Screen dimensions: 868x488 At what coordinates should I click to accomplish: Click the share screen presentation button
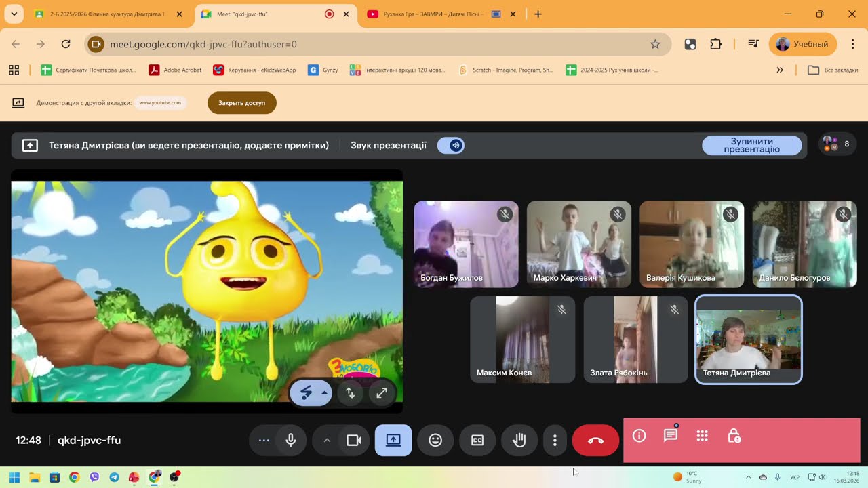point(393,441)
